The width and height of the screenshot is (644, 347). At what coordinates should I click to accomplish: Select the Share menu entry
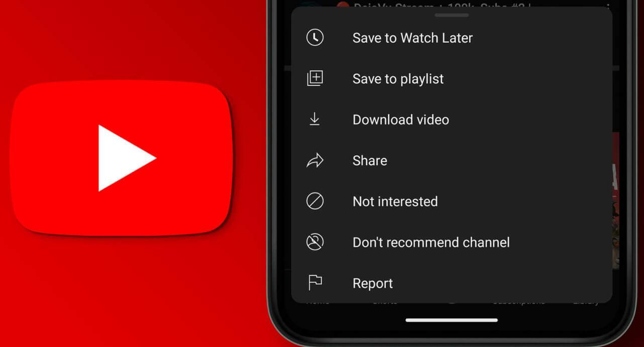(370, 161)
